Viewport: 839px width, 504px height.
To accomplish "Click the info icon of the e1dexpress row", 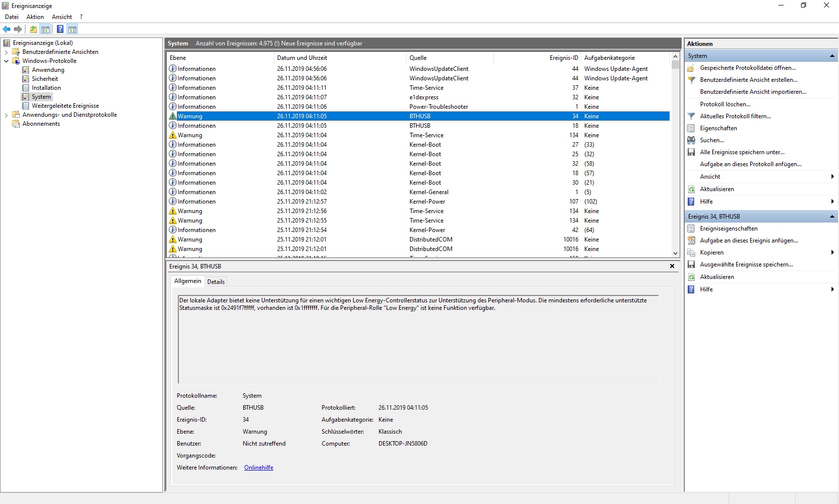I will pos(173,97).
